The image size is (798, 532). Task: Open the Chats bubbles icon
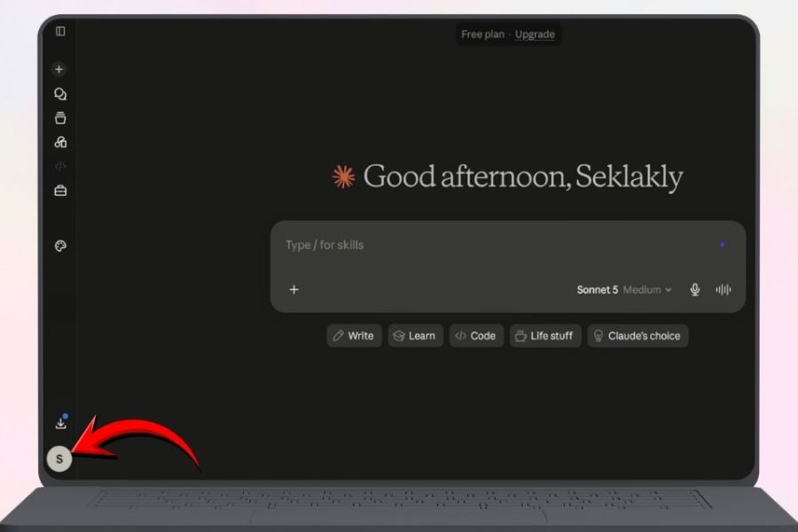tap(60, 94)
